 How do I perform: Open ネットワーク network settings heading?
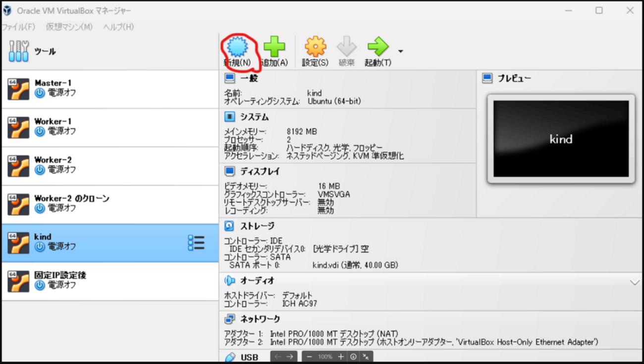(261, 319)
